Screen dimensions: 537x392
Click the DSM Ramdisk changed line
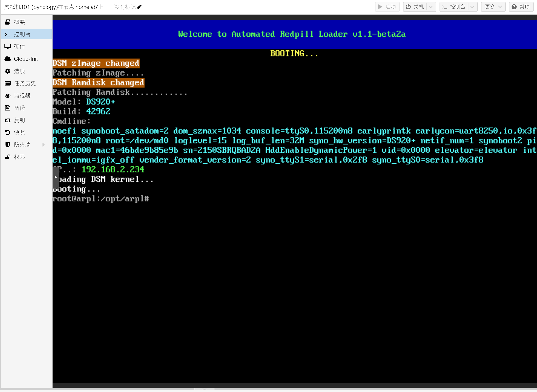coord(98,83)
